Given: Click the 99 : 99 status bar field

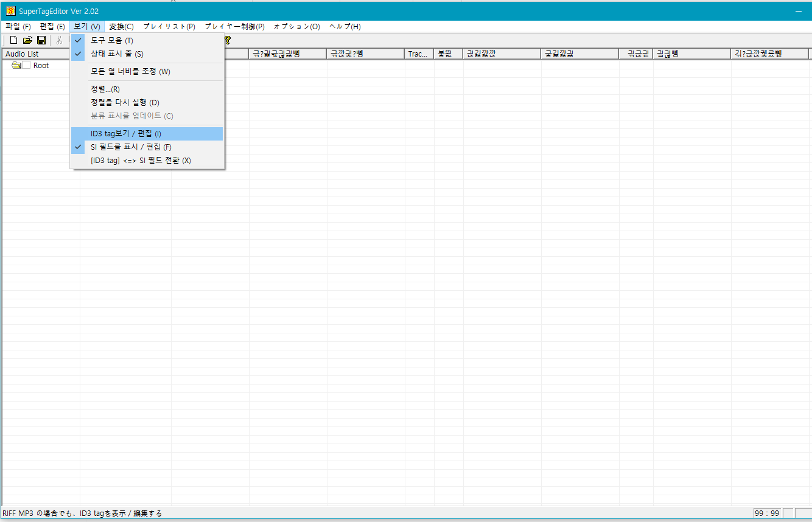Looking at the screenshot, I should point(767,513).
